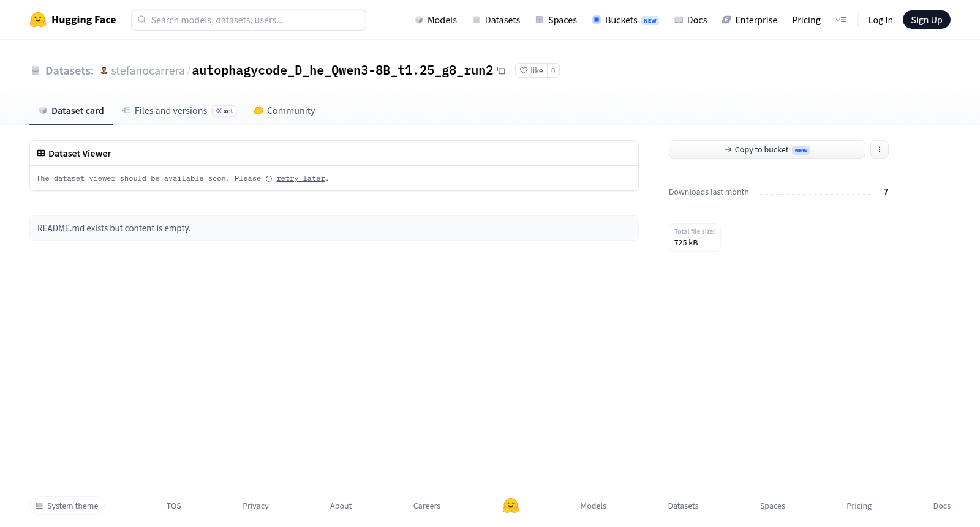Open Privacy footer link

(x=255, y=506)
